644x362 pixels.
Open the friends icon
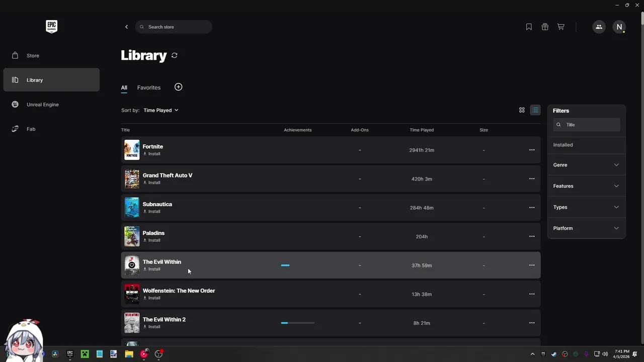(599, 27)
